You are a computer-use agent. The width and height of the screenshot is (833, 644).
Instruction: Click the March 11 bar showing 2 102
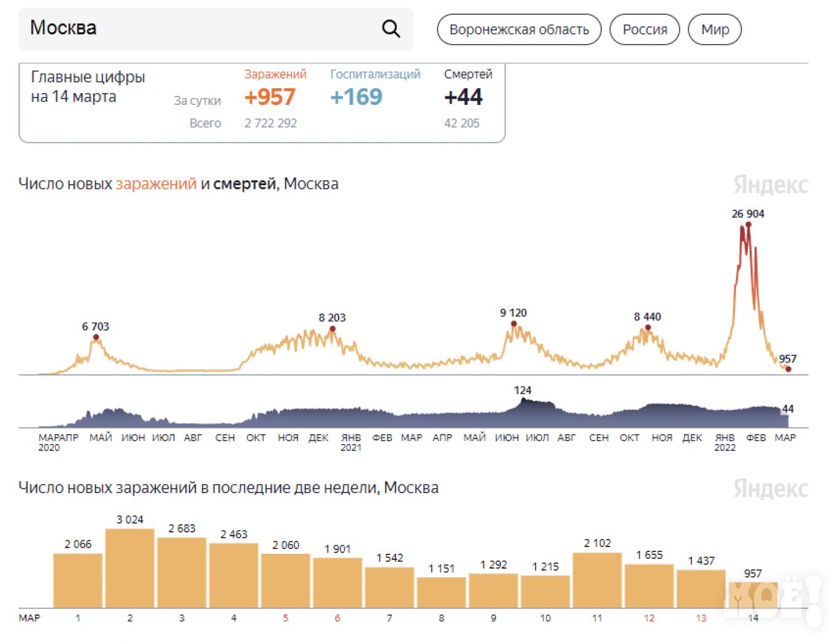(597, 580)
